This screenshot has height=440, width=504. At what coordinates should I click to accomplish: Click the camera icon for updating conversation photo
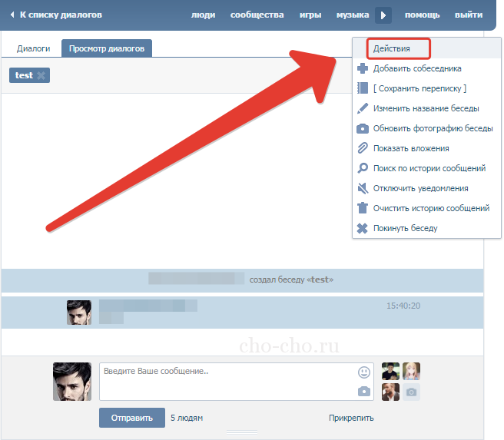pos(363,128)
